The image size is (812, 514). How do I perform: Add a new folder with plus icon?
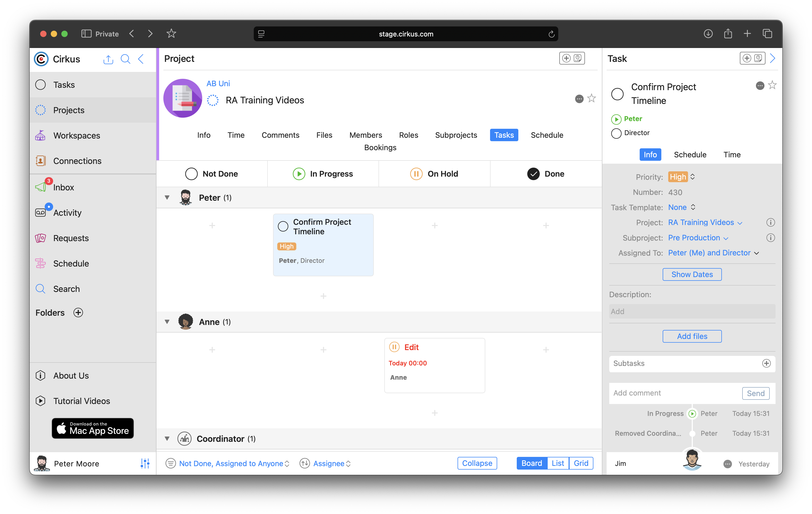click(x=78, y=313)
